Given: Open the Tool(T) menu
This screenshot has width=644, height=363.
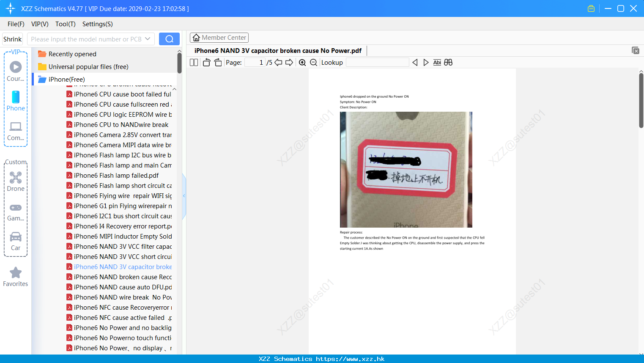Looking at the screenshot, I should [66, 24].
